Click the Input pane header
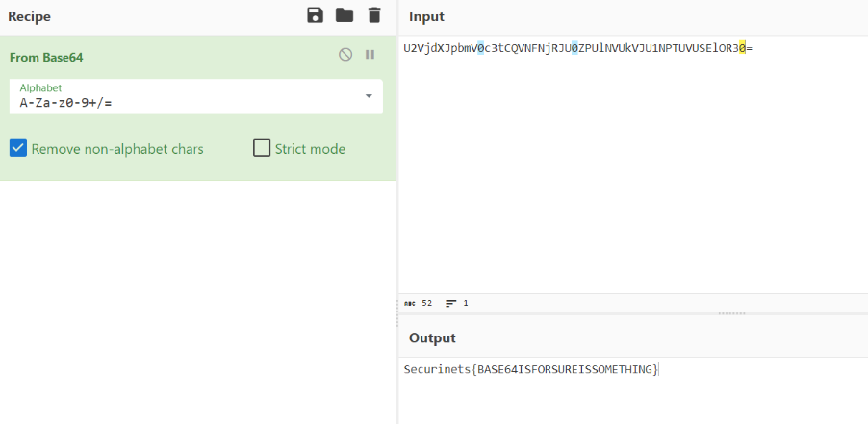 click(427, 16)
